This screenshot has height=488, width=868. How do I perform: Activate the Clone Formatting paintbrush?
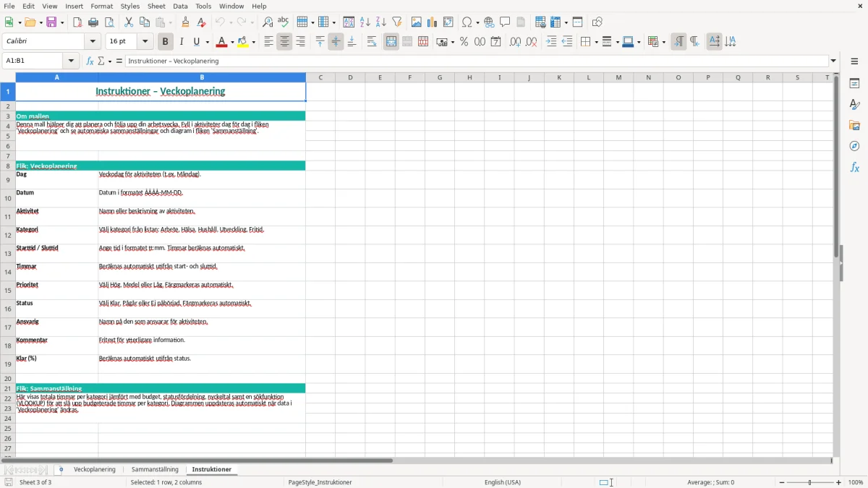point(186,22)
